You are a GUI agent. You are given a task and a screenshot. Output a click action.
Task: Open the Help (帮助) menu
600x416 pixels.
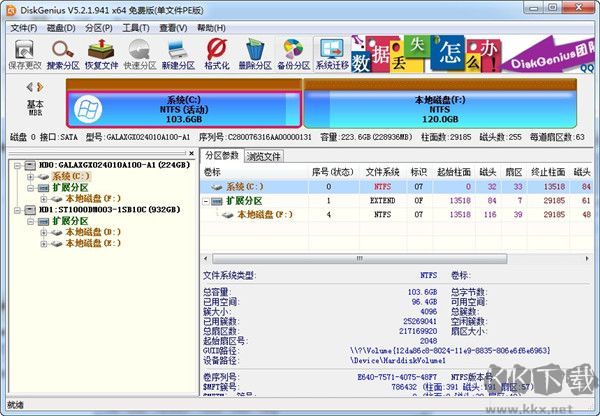coord(211,28)
